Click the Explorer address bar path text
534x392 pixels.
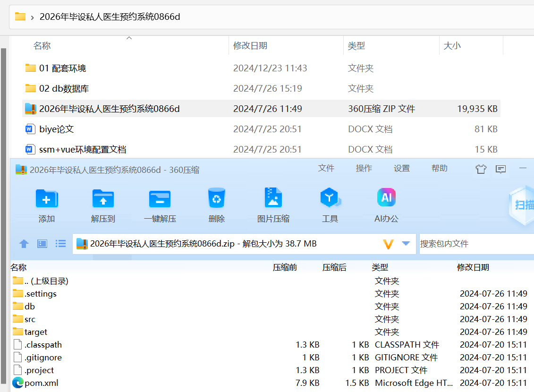[110, 17]
